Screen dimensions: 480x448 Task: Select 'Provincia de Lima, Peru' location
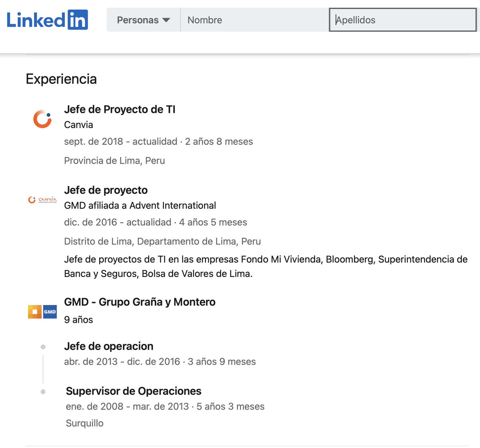[x=114, y=161]
